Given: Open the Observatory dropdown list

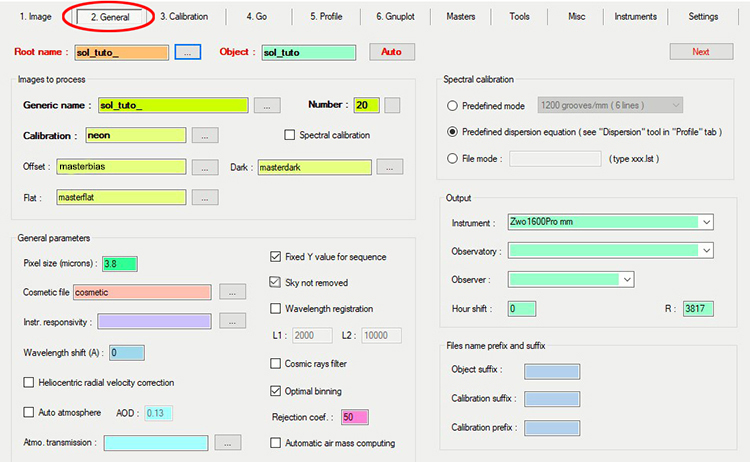Looking at the screenshot, I should [x=706, y=250].
